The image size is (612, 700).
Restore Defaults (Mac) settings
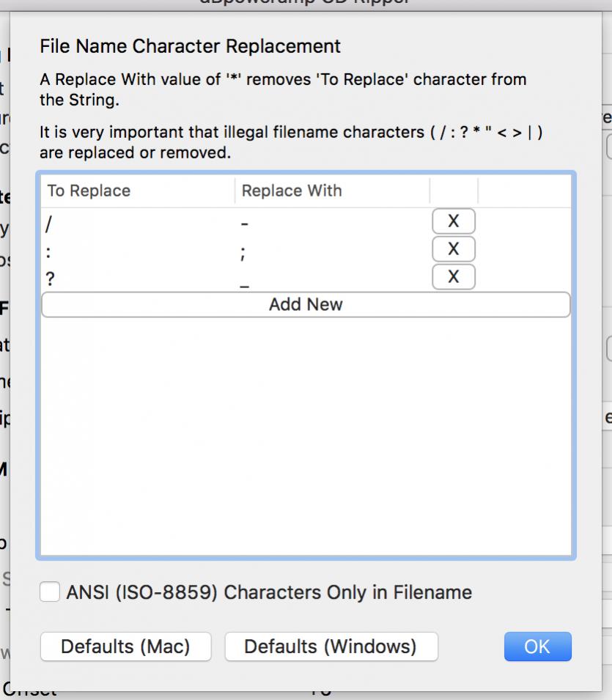click(x=125, y=646)
